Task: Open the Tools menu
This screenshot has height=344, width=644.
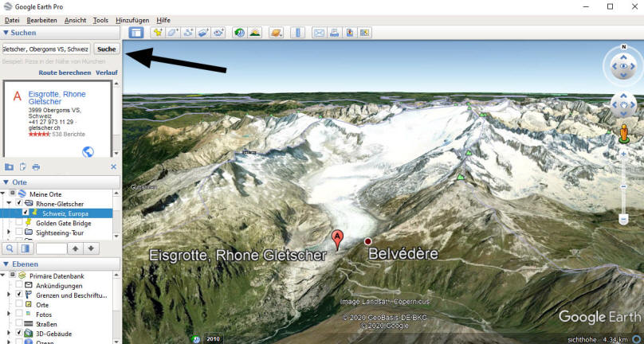Action: point(100,20)
